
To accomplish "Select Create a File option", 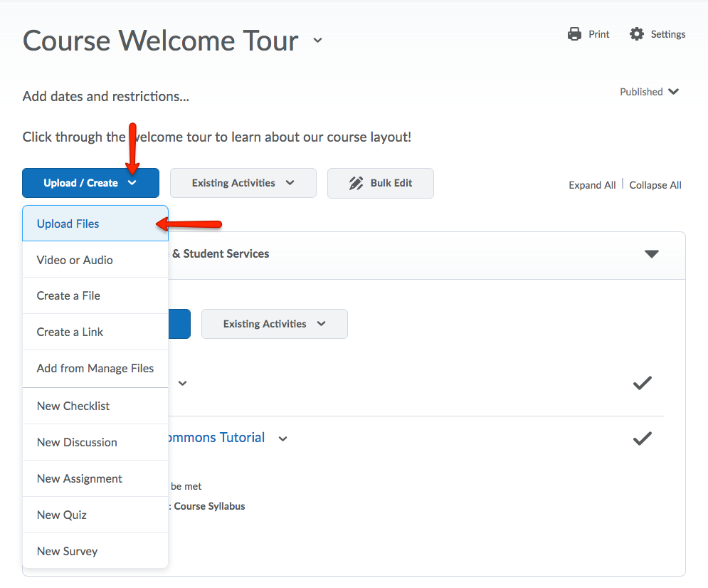I will [x=68, y=295].
